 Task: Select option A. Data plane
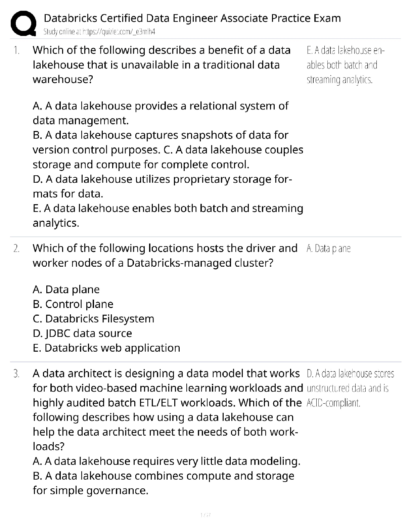[66, 290]
